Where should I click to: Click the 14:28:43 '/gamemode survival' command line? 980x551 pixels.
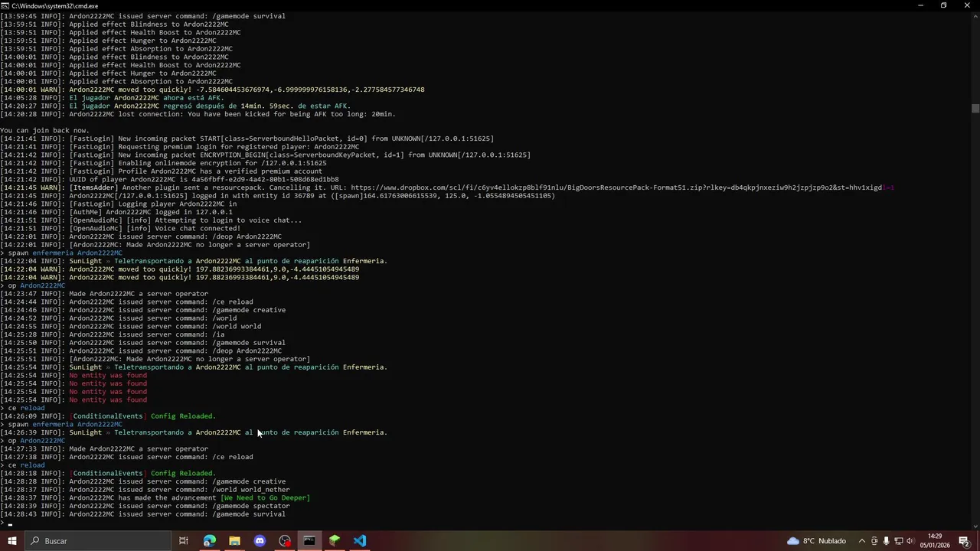click(x=142, y=514)
